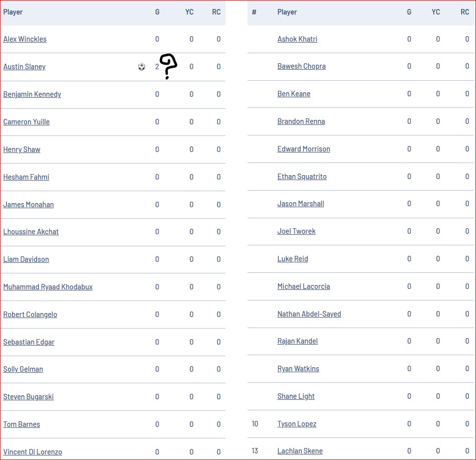
Task: Click Muhammad Ryaad Khodabux name
Action: coord(48,287)
